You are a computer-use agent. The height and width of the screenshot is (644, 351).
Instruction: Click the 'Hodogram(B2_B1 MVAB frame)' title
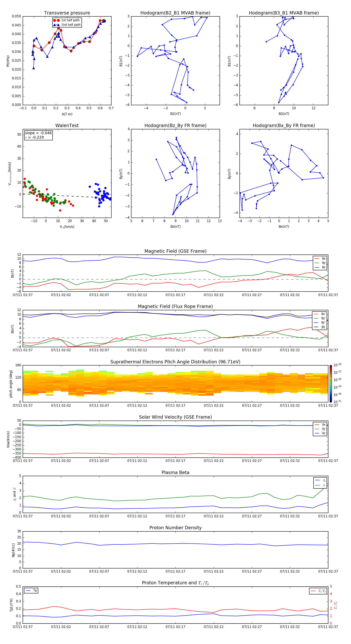coord(175,13)
